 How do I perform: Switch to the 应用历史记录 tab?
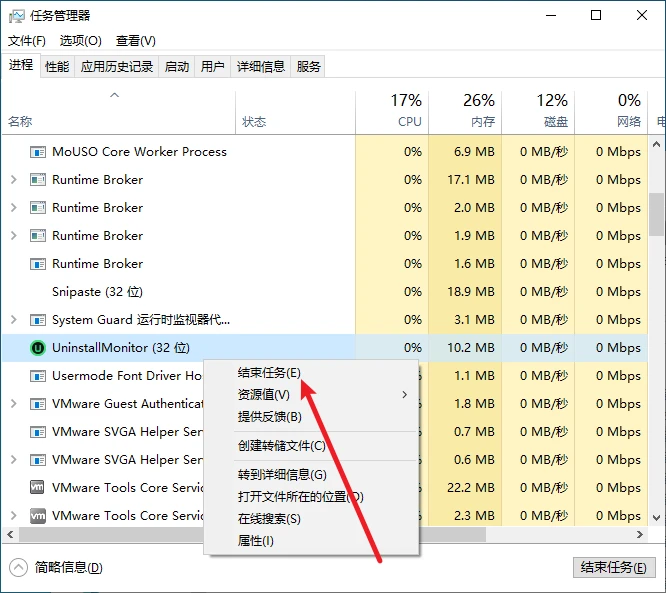(117, 67)
